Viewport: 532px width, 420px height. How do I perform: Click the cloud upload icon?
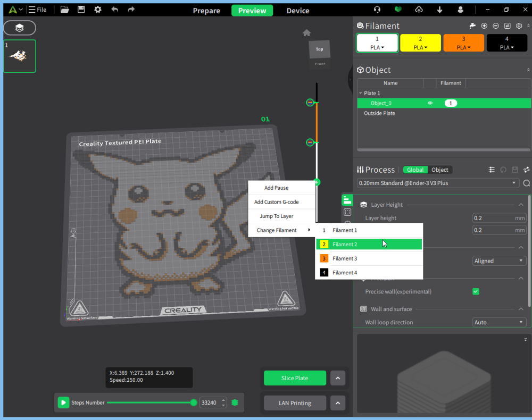pos(419,10)
